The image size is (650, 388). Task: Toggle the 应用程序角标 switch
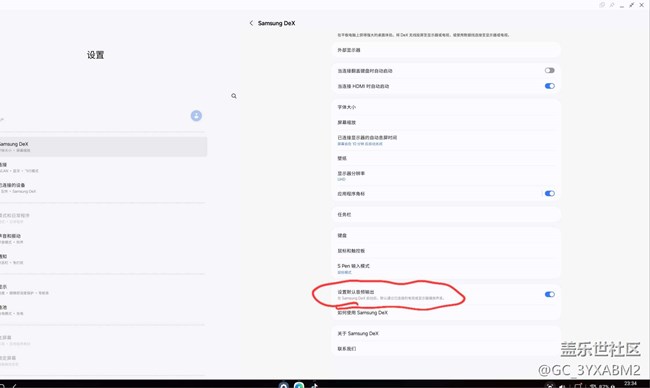point(549,193)
